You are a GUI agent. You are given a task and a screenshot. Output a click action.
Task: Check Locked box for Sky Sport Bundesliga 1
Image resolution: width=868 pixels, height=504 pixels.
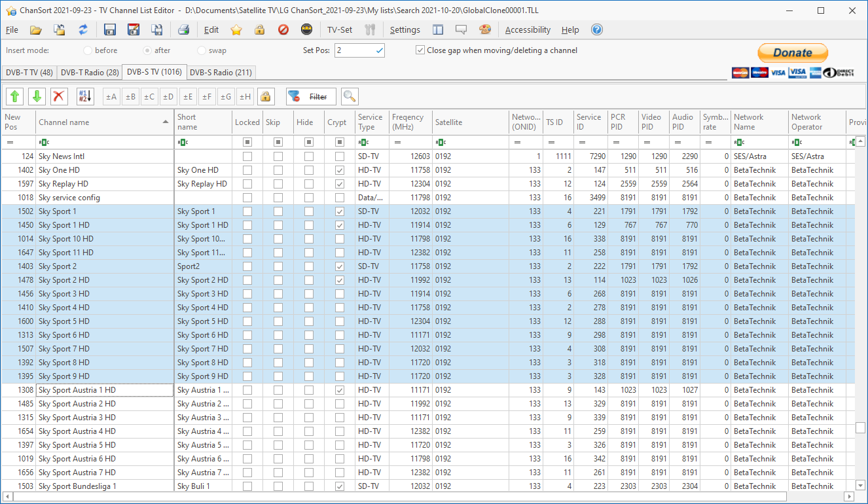tap(247, 486)
